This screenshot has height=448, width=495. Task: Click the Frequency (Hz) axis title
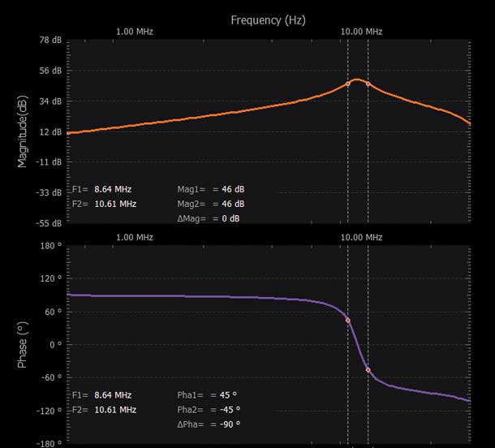coord(268,19)
